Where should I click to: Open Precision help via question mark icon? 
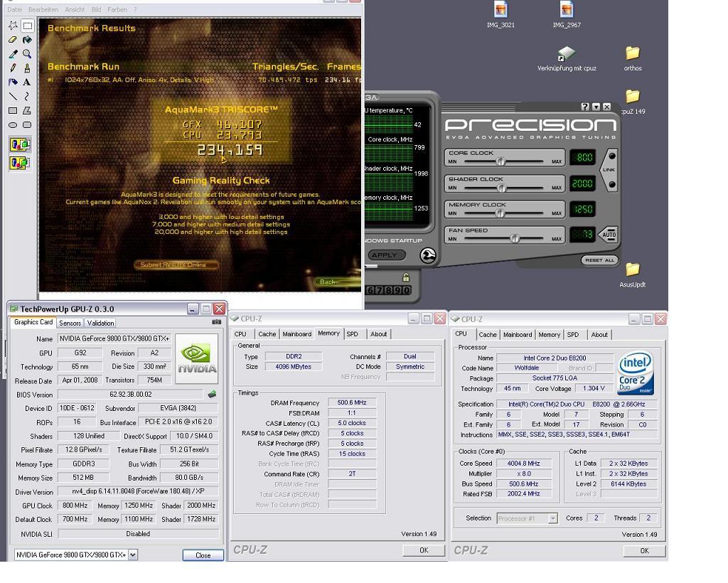[585, 107]
